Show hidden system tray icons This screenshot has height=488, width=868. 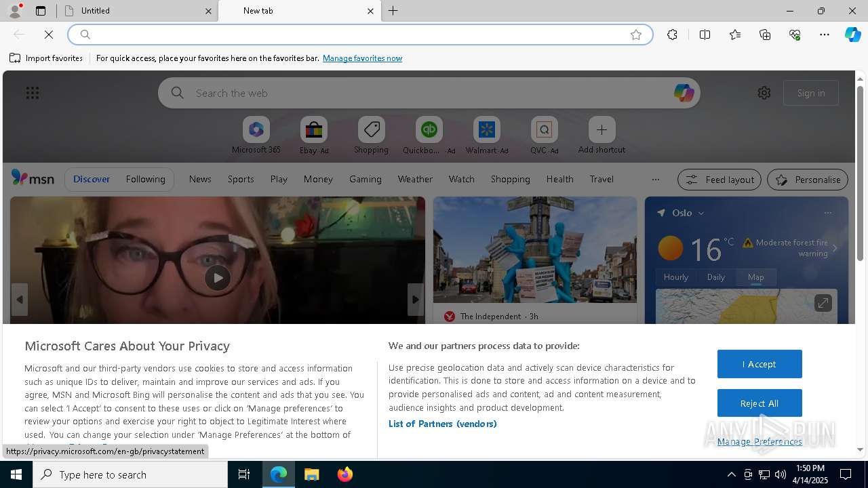coord(731,474)
